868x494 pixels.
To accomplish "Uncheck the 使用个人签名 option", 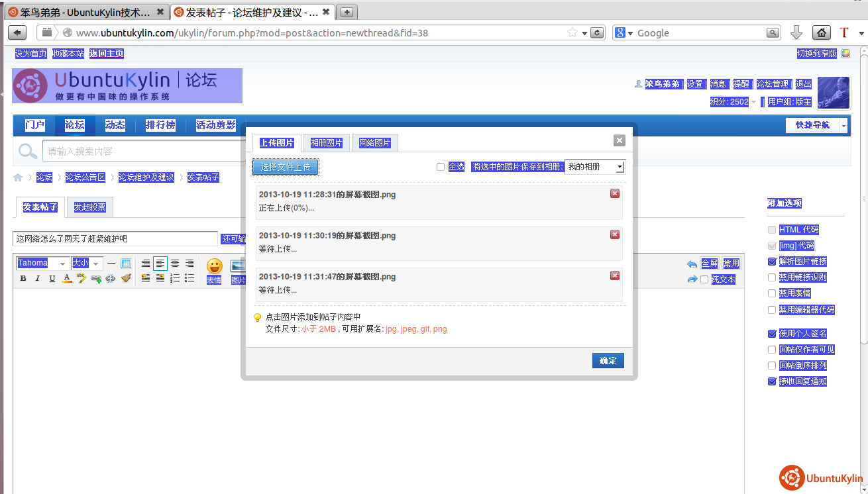I will pos(771,334).
